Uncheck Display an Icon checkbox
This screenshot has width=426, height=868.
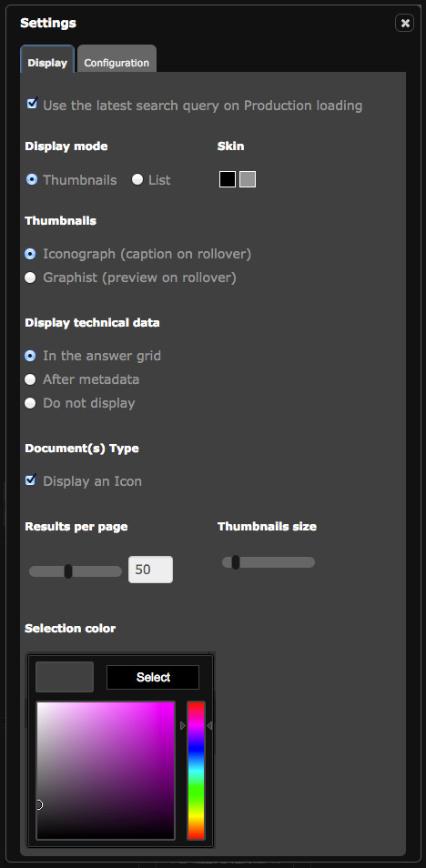tap(31, 479)
